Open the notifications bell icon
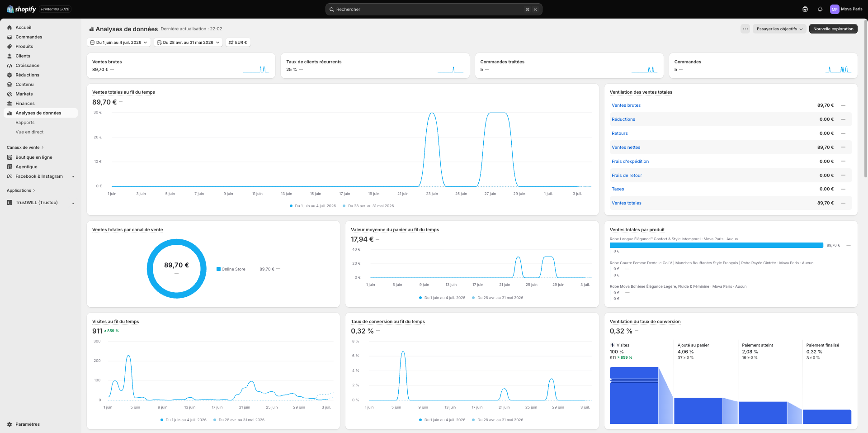Image resolution: width=868 pixels, height=433 pixels. click(x=820, y=9)
